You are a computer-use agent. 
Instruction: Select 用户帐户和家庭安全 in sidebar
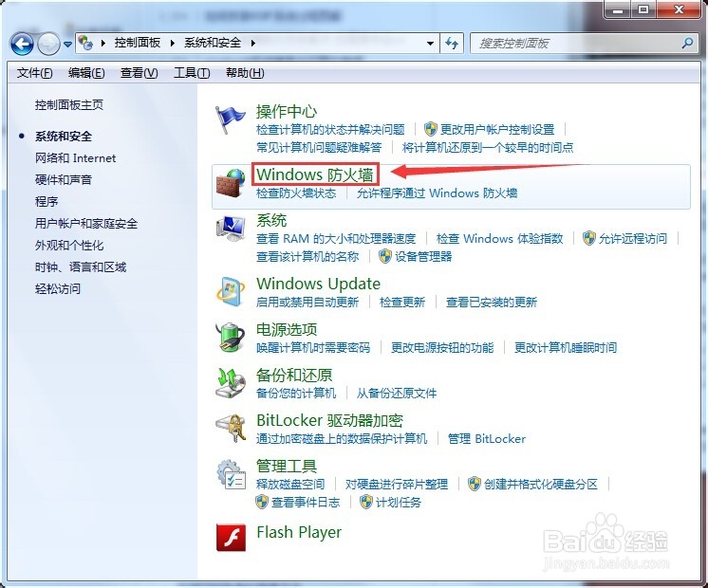pos(86,223)
